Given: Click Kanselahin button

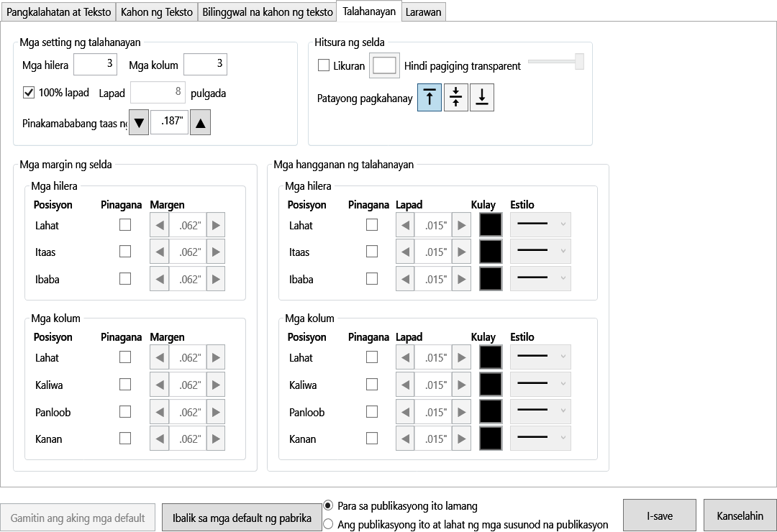Looking at the screenshot, I should click(x=740, y=515).
